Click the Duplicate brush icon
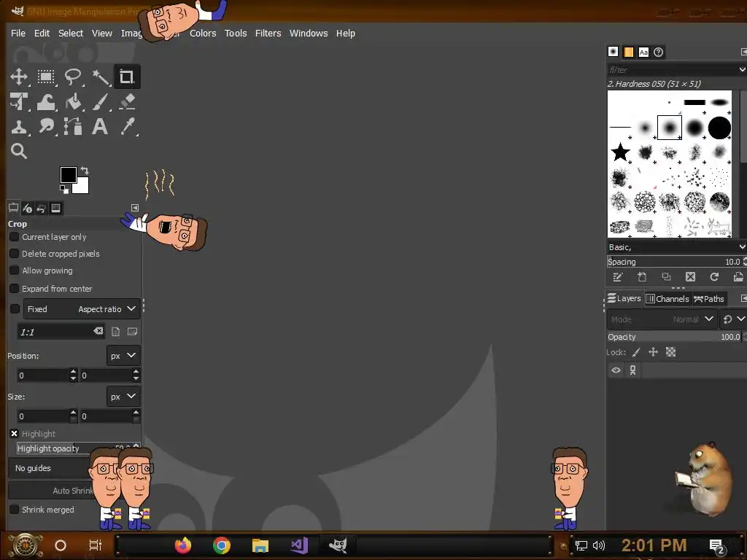This screenshot has height=560, width=747. pyautogui.click(x=666, y=277)
